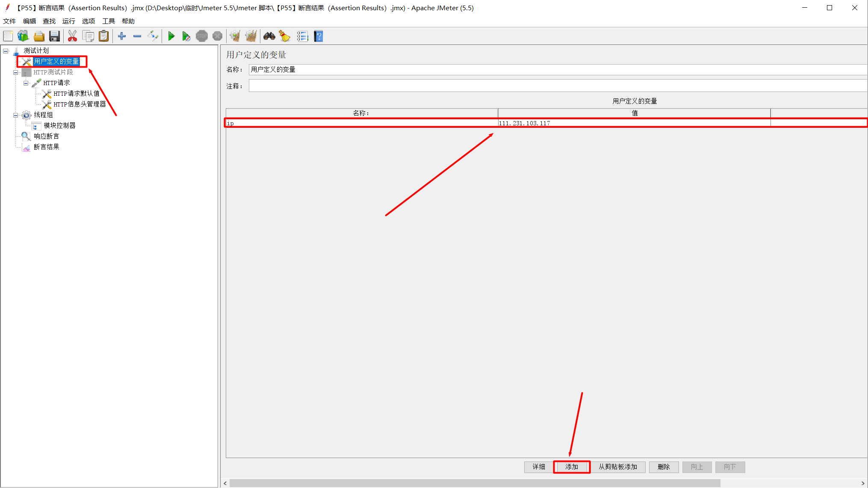Save the test plan with floppy icon
This screenshot has height=488, width=868.
(54, 36)
